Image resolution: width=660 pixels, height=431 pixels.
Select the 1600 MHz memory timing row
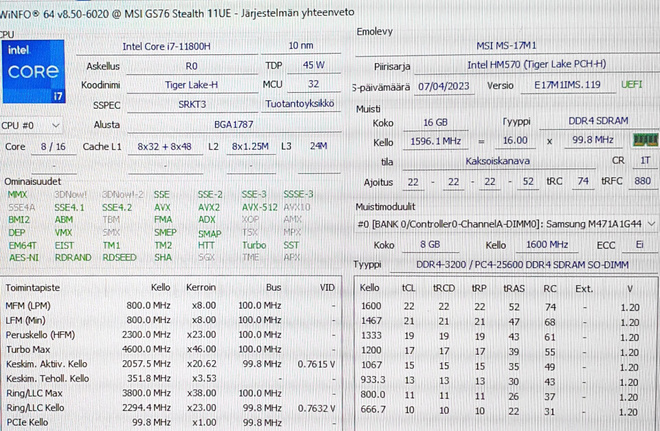[504, 307]
